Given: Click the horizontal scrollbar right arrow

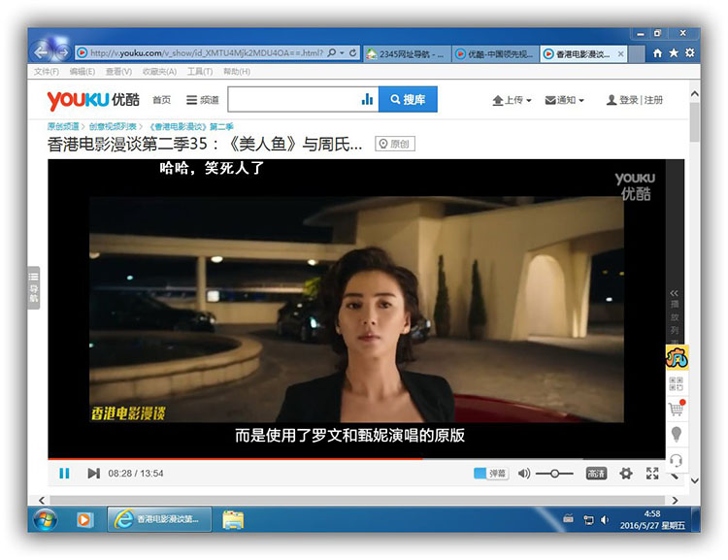Looking at the screenshot, I should tap(675, 500).
